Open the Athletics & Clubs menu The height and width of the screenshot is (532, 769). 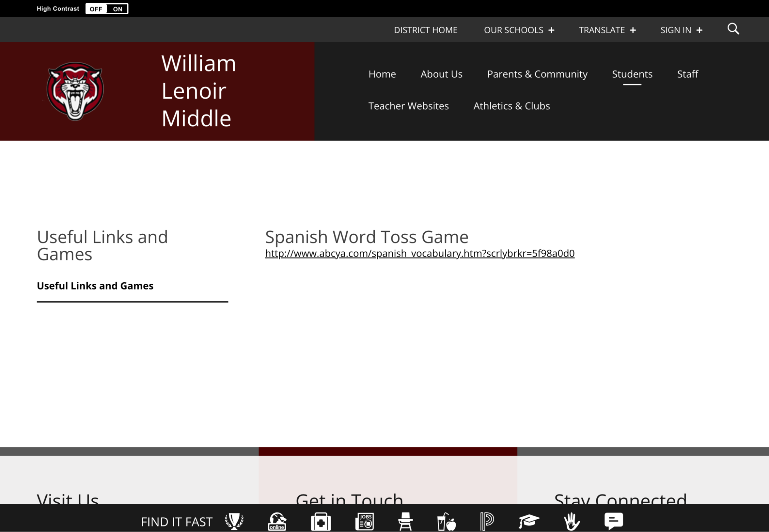coord(511,106)
